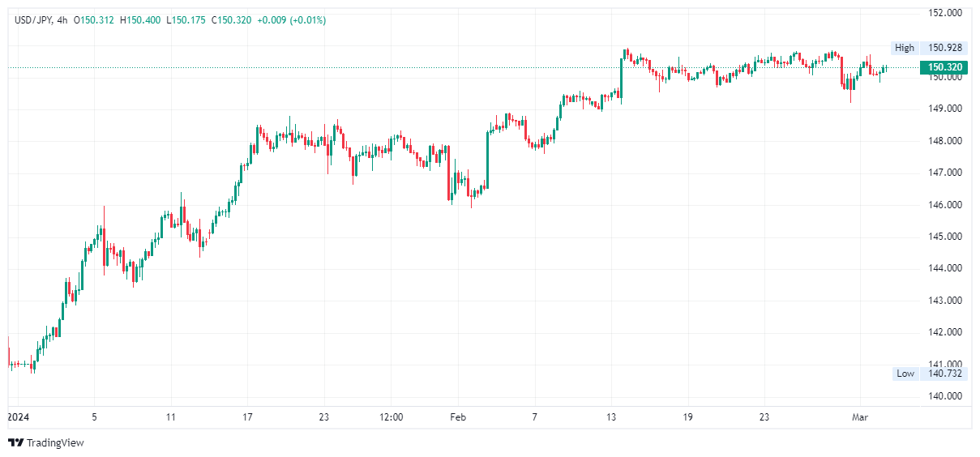Image resolution: width=980 pixels, height=457 pixels.
Task: Click the open value O150.312
Action: pos(96,20)
